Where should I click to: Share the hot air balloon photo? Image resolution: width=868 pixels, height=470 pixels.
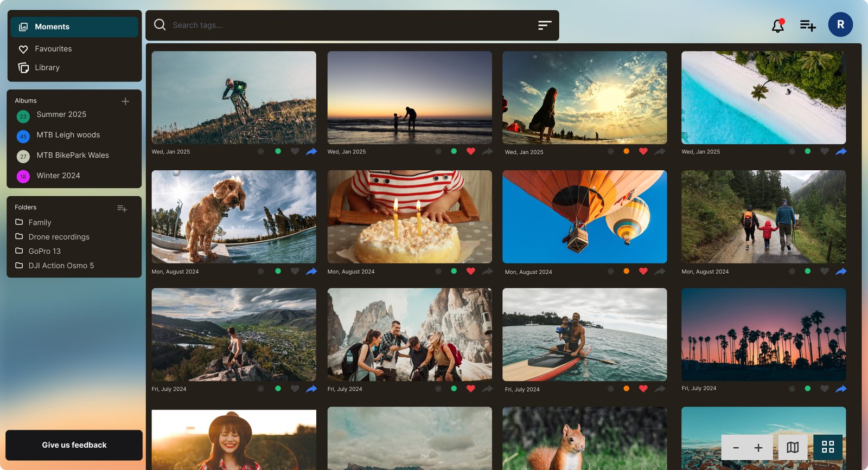click(660, 272)
